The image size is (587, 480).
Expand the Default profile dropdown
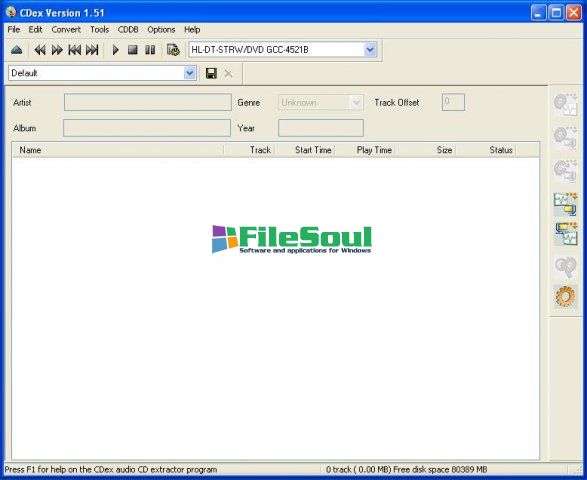(x=190, y=73)
